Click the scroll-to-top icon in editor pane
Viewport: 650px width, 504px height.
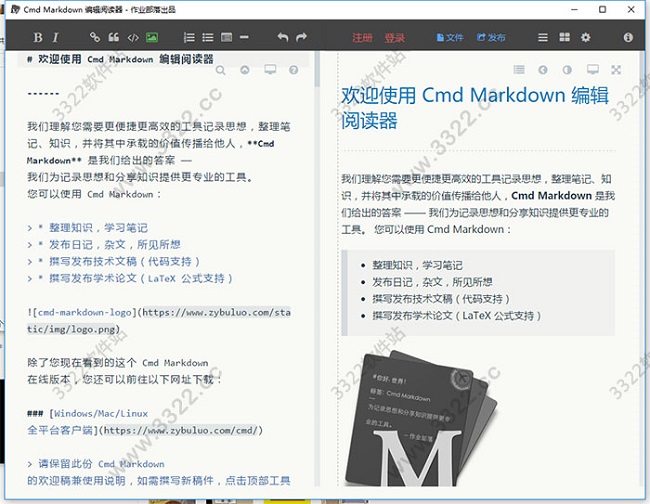245,70
